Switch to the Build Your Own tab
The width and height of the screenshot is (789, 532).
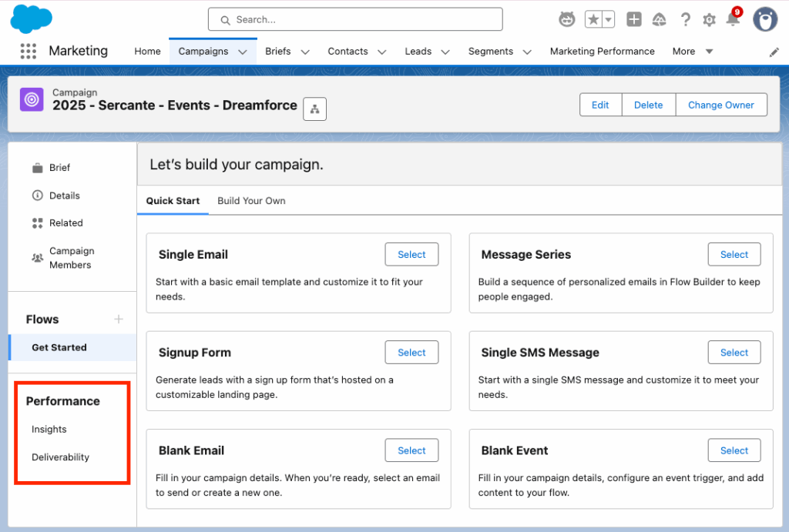click(251, 200)
